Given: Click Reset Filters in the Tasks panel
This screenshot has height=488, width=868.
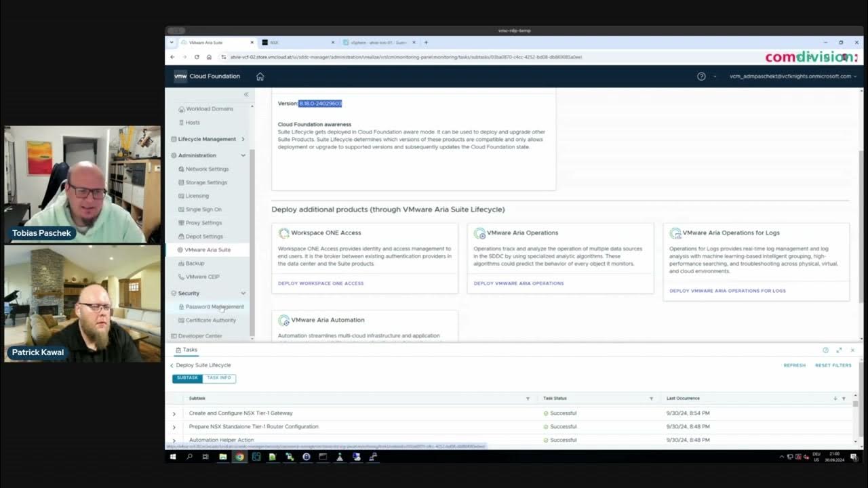Looking at the screenshot, I should 833,365.
